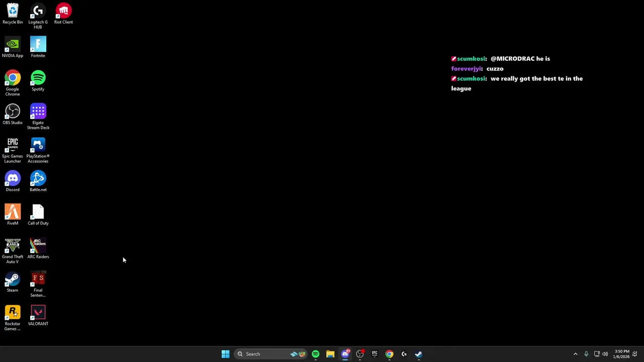Select the Rockstar Games Launcher desktop shortcut

point(13,318)
